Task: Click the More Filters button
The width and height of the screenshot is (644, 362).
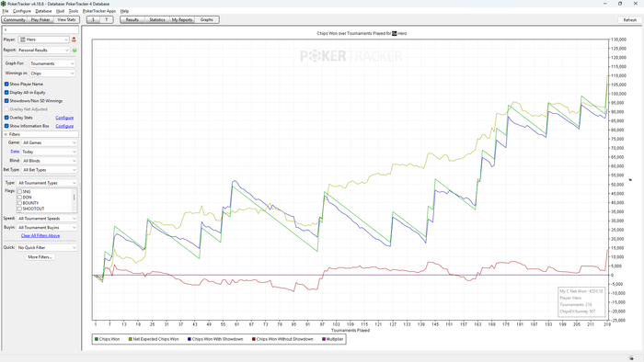Action: [x=40, y=257]
